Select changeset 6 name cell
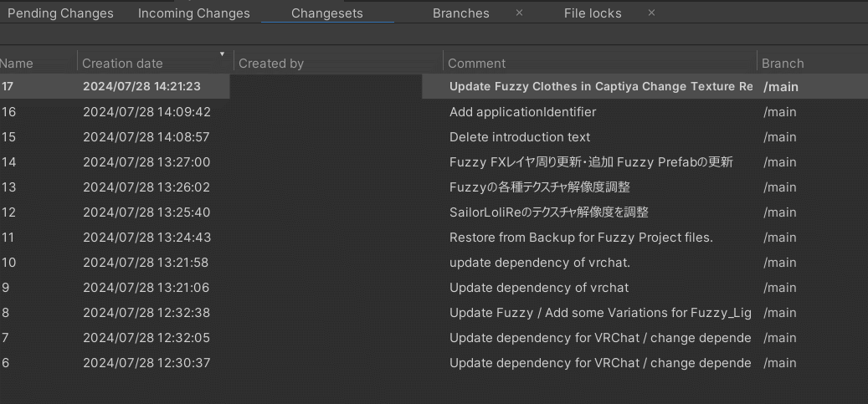The width and height of the screenshot is (868, 404). point(5,363)
